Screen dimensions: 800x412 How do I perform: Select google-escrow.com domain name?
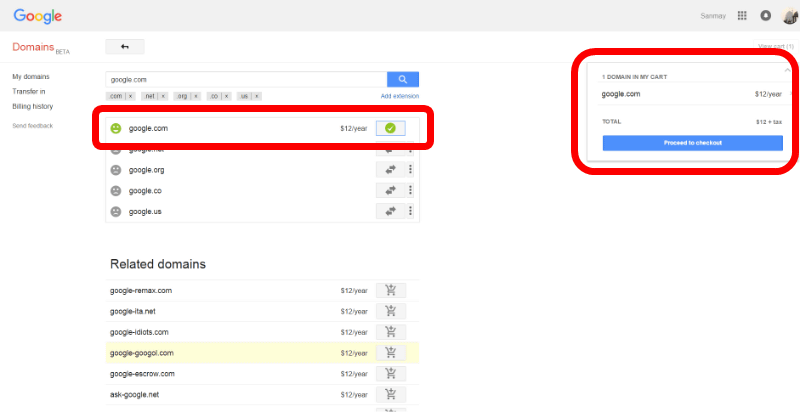tap(142, 374)
